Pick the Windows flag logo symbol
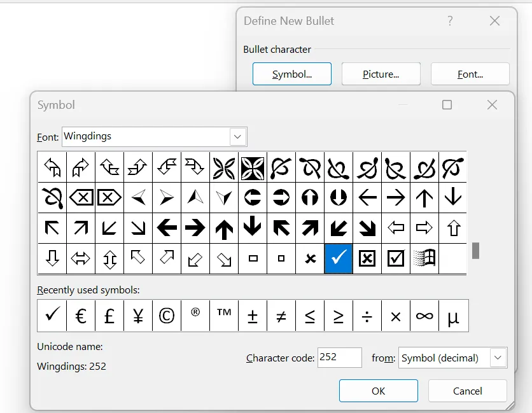 tap(424, 258)
